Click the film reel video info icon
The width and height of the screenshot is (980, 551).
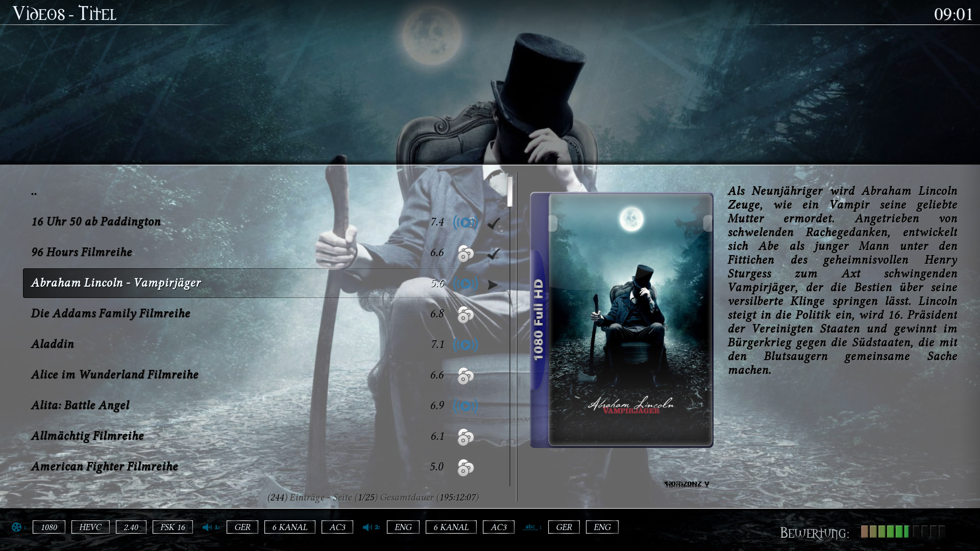click(x=17, y=527)
